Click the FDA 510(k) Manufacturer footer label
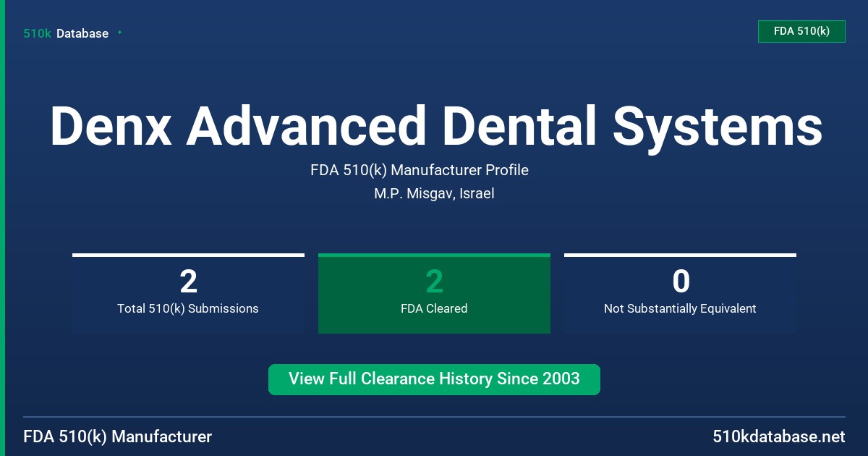 (118, 436)
